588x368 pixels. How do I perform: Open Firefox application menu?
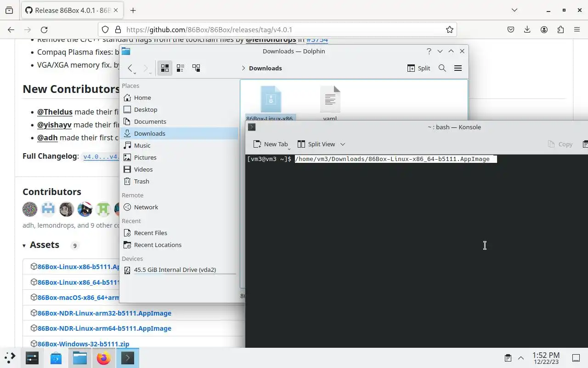[x=577, y=29]
